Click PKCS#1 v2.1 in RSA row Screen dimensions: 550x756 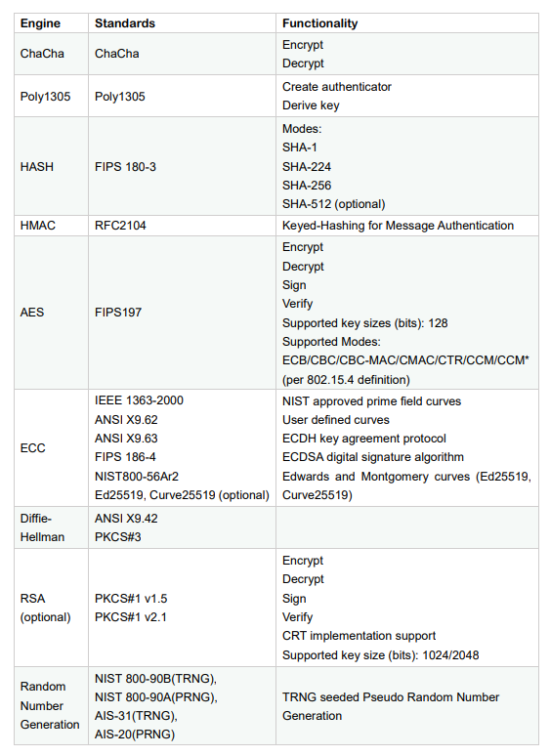pyautogui.click(x=131, y=617)
